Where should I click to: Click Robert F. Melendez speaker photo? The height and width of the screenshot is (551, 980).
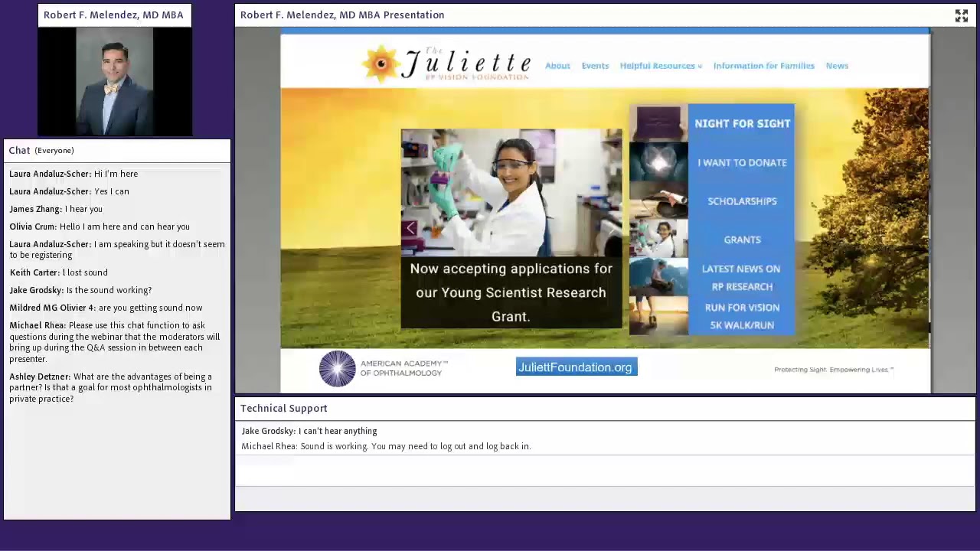coord(115,81)
